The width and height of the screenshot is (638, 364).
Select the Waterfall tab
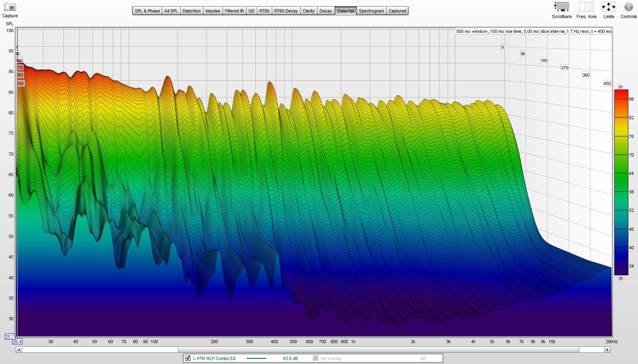pyautogui.click(x=346, y=11)
